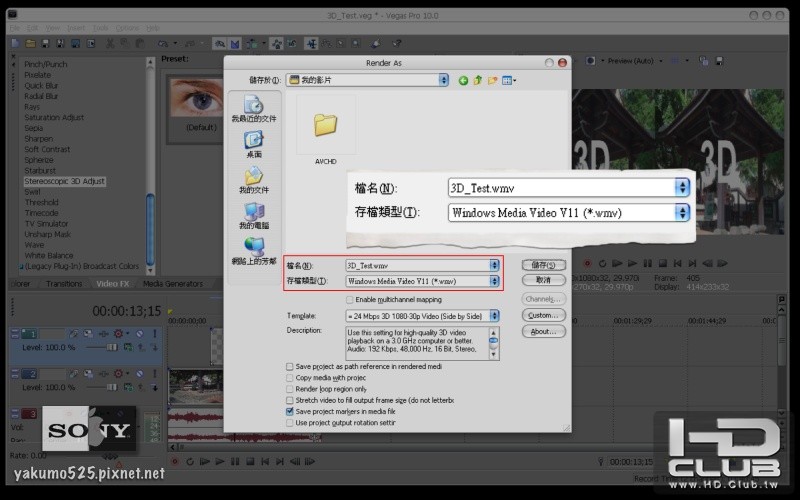
Task: Select the Normal Edit Tool icon
Action: pyautogui.click(x=311, y=44)
